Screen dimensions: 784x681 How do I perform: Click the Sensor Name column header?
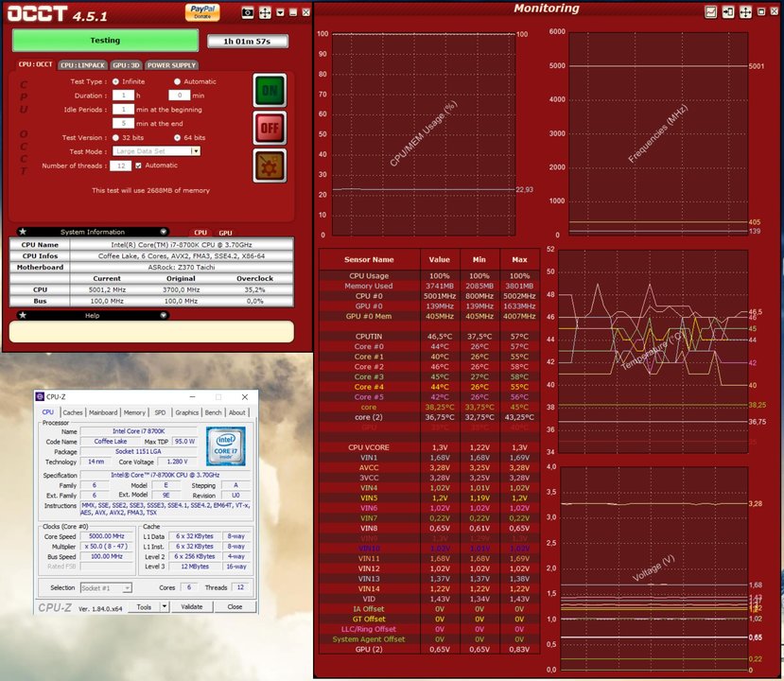click(x=369, y=259)
